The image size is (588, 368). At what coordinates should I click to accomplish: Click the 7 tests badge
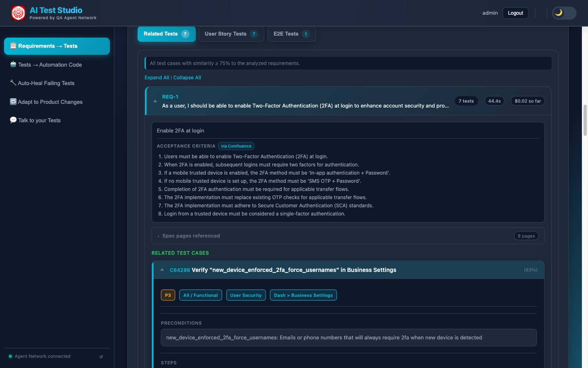[x=466, y=101]
